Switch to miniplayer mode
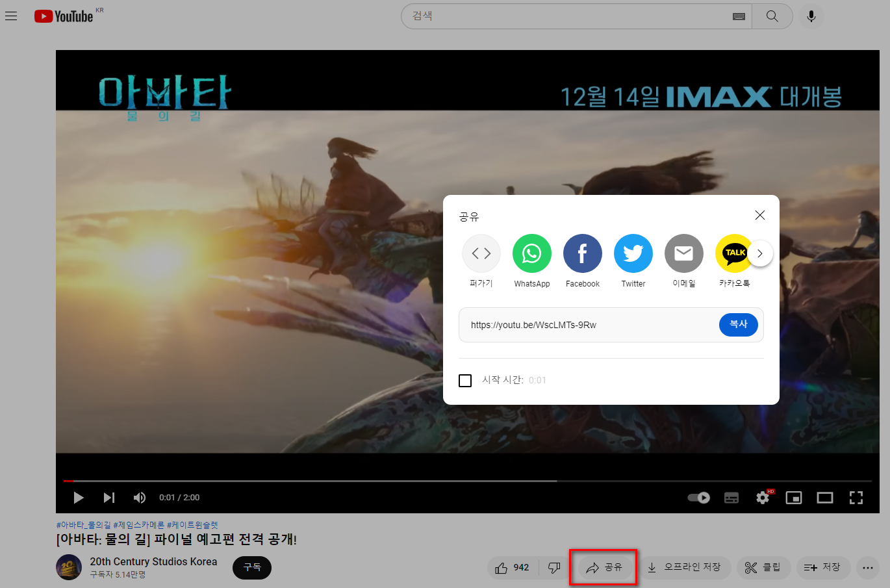890x588 pixels. pos(794,498)
